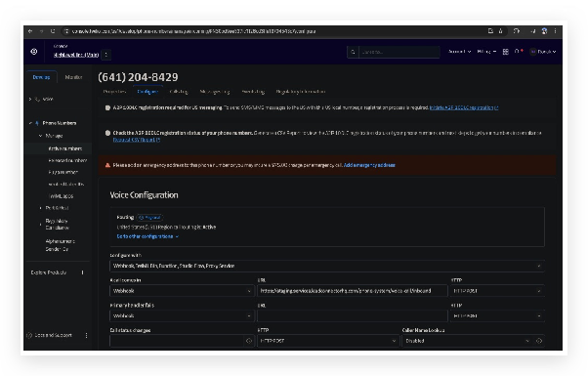Open the user avatar menu in header
Image resolution: width=588 pixels, height=376 pixels.
(x=542, y=52)
